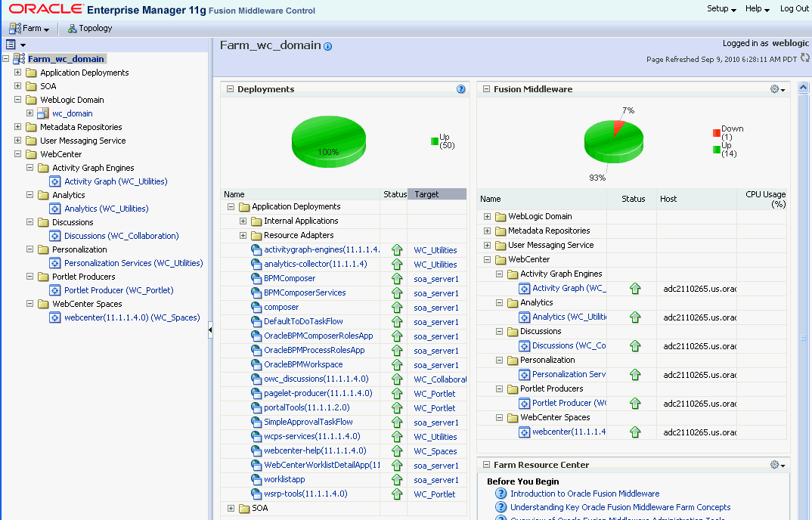Expand Resource Adapters folder in Deployments
Viewport: 812px width, 520px height.
(x=243, y=235)
